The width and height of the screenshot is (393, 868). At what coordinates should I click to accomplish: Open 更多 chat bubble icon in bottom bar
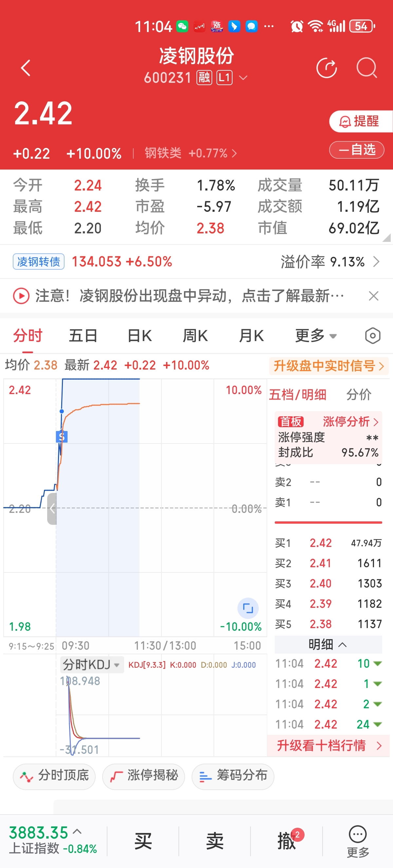click(x=358, y=841)
